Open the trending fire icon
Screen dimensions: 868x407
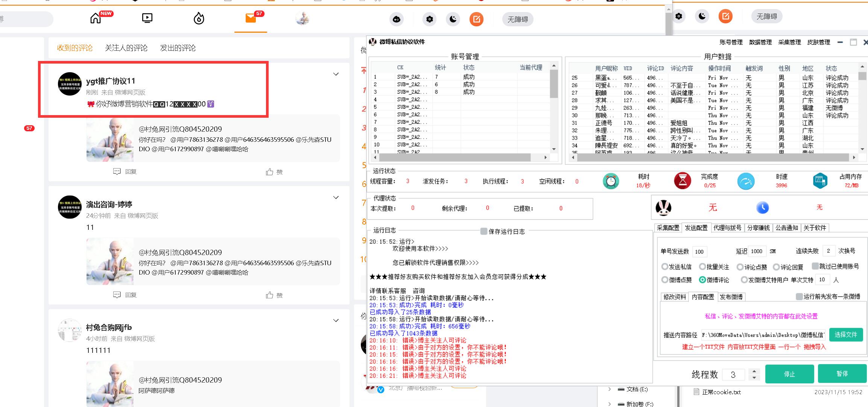(x=199, y=18)
